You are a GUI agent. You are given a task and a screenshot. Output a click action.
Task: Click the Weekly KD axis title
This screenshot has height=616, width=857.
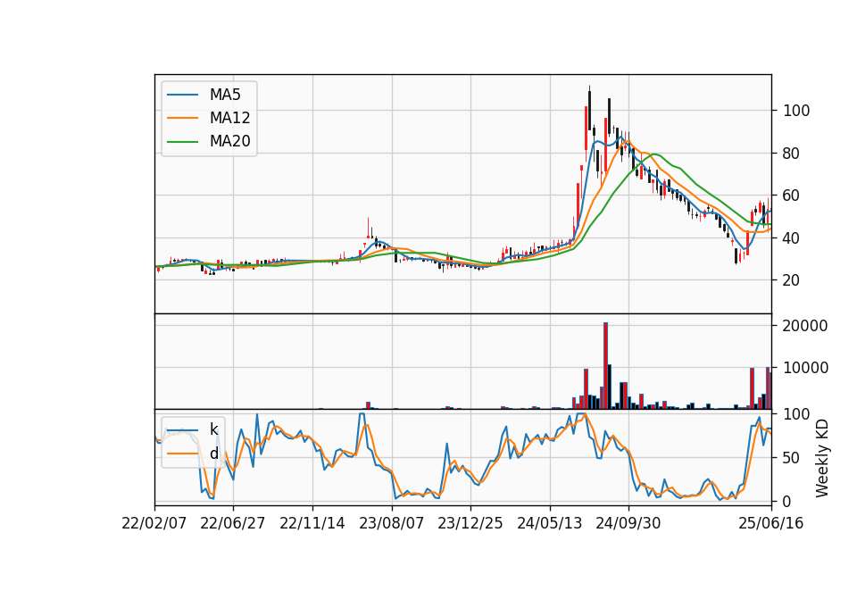coord(822,459)
